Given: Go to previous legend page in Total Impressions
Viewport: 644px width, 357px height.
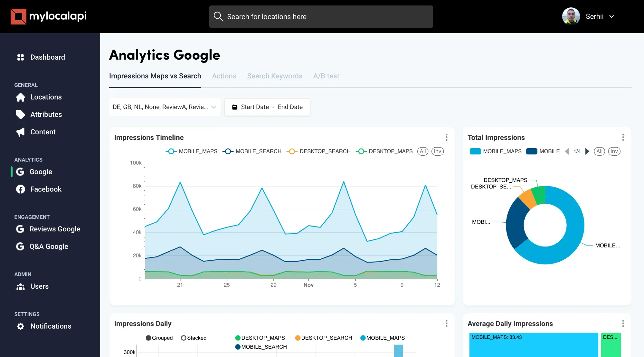Looking at the screenshot, I should [567, 151].
